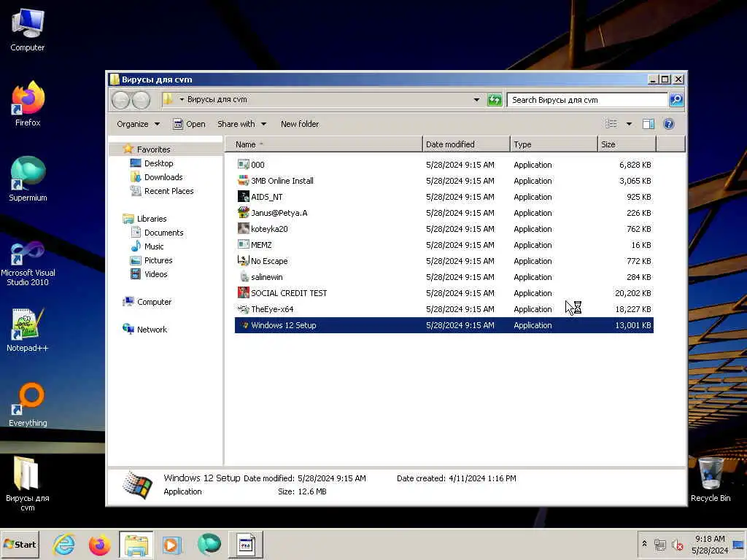Click the Microsoft Visual Studio 2010 shortcut
The width and height of the screenshot is (747, 560).
tap(28, 263)
